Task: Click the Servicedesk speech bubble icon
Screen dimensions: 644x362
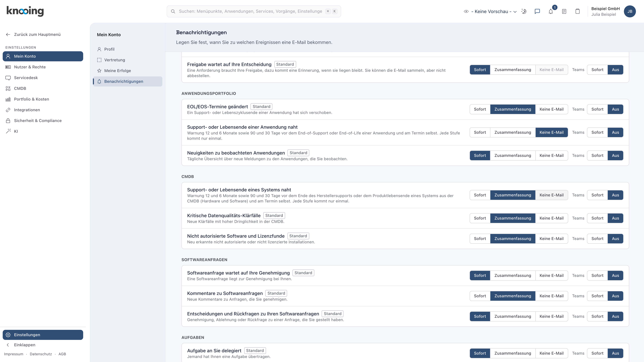Action: pos(8,78)
